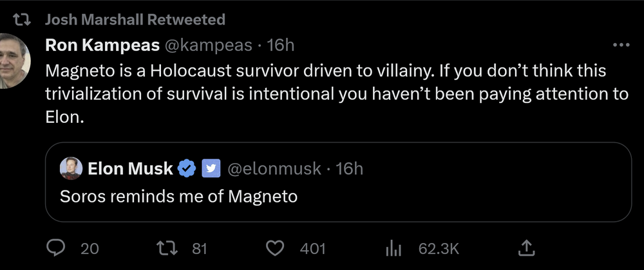Click Elon Musk's small avatar

[70, 168]
